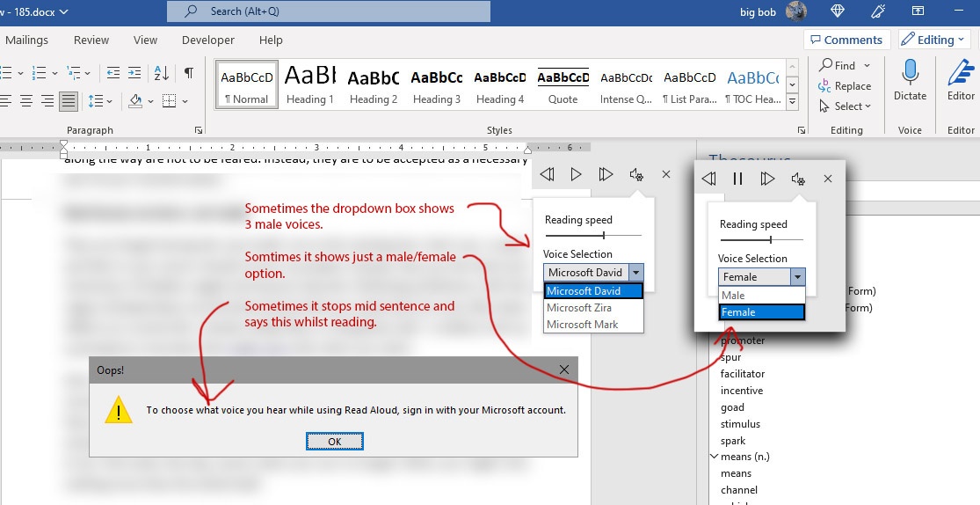Click thesaurus word incentive

pos(741,391)
